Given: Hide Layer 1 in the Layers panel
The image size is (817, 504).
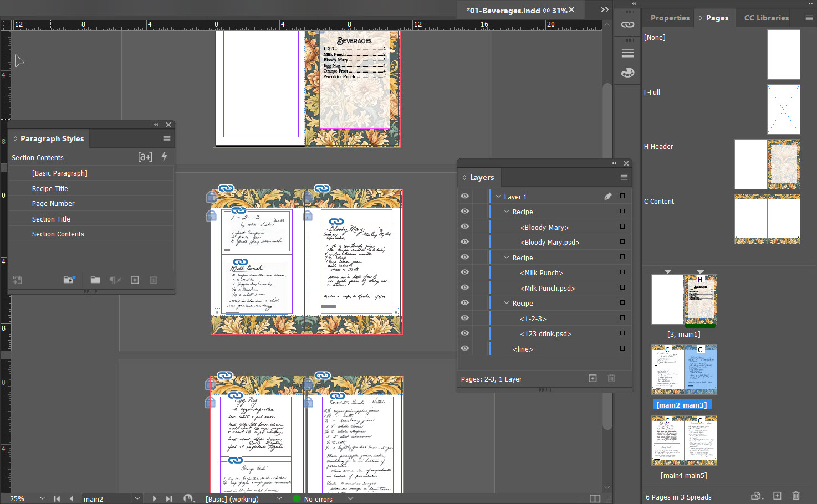Looking at the screenshot, I should 464,196.
